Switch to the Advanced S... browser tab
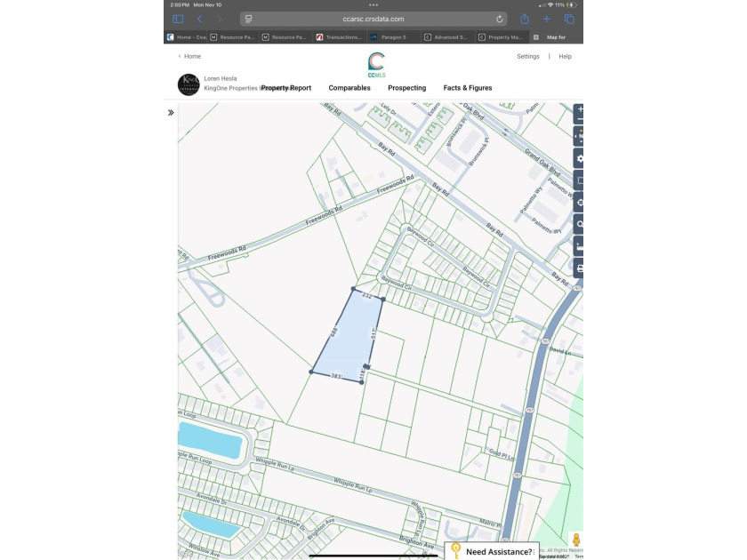The image size is (747, 560). point(446,37)
